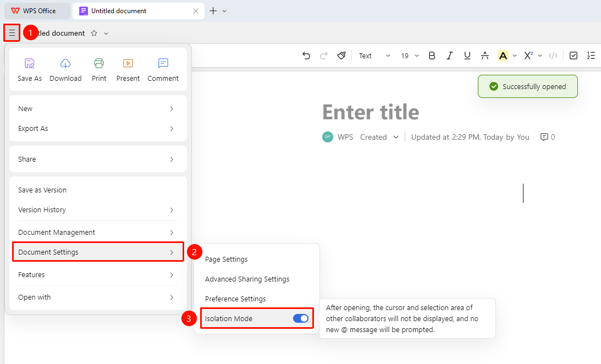This screenshot has width=601, height=364.
Task: Click the Print icon
Action: point(99,63)
